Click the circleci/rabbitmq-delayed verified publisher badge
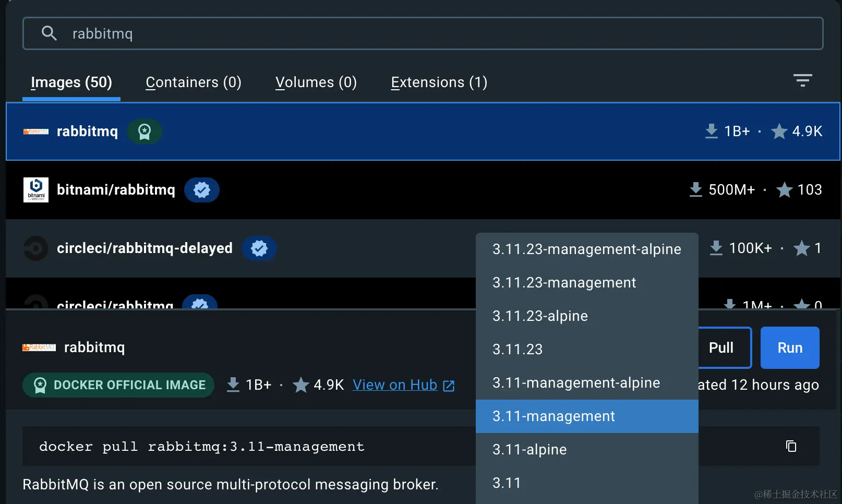The image size is (842, 504). point(259,248)
